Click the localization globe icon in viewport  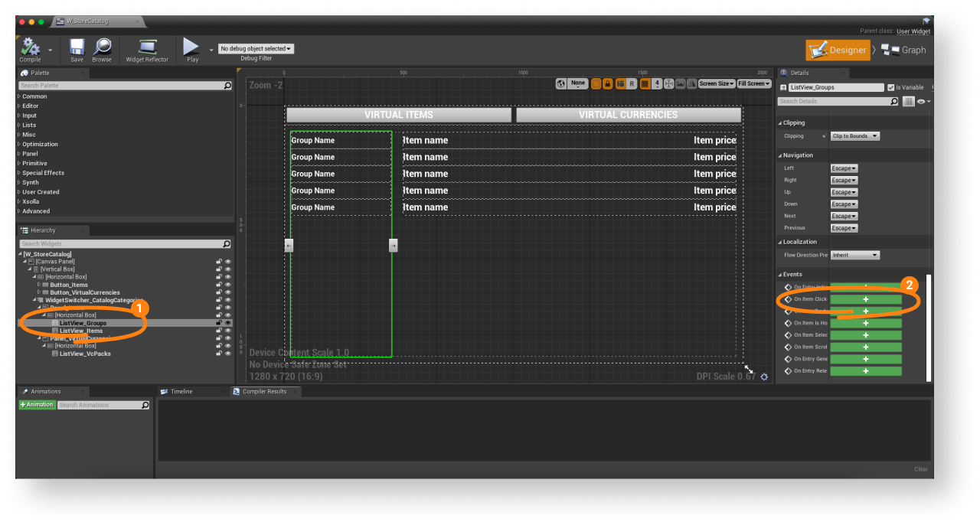point(561,83)
